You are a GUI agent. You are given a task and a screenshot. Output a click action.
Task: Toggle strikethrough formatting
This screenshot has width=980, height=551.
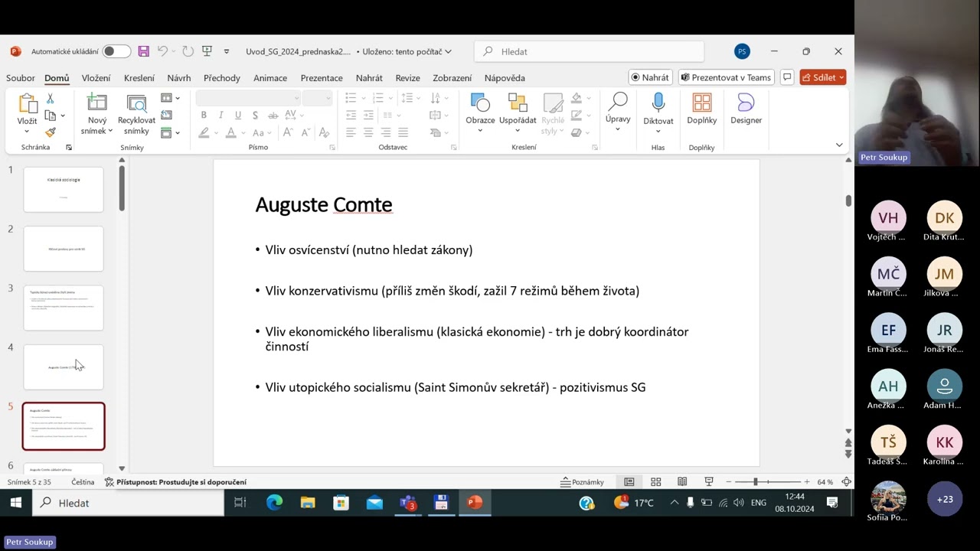pyautogui.click(x=272, y=115)
